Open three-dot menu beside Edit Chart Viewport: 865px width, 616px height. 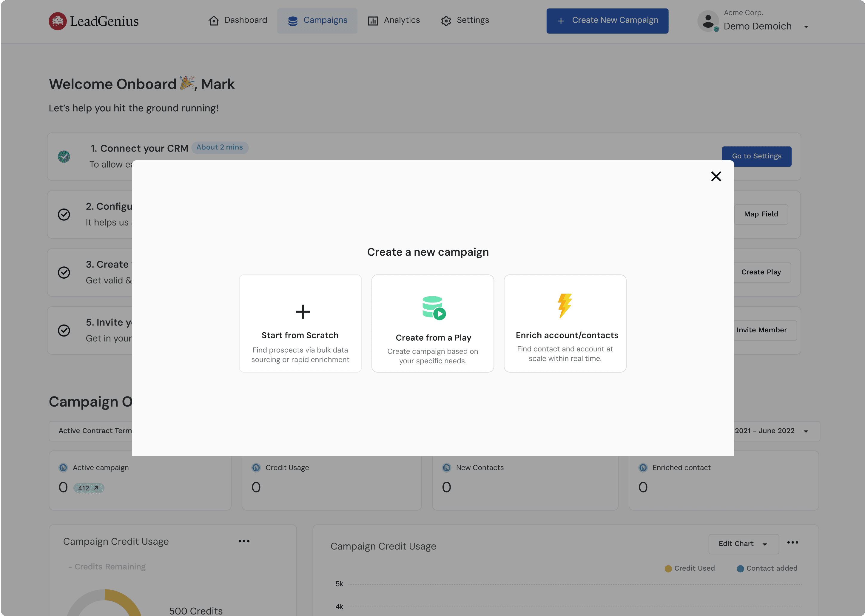coord(792,542)
